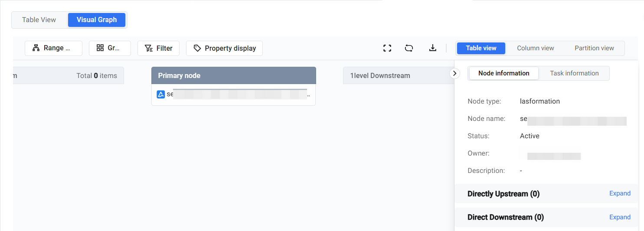Select the Visual Graph toggle

tap(97, 20)
